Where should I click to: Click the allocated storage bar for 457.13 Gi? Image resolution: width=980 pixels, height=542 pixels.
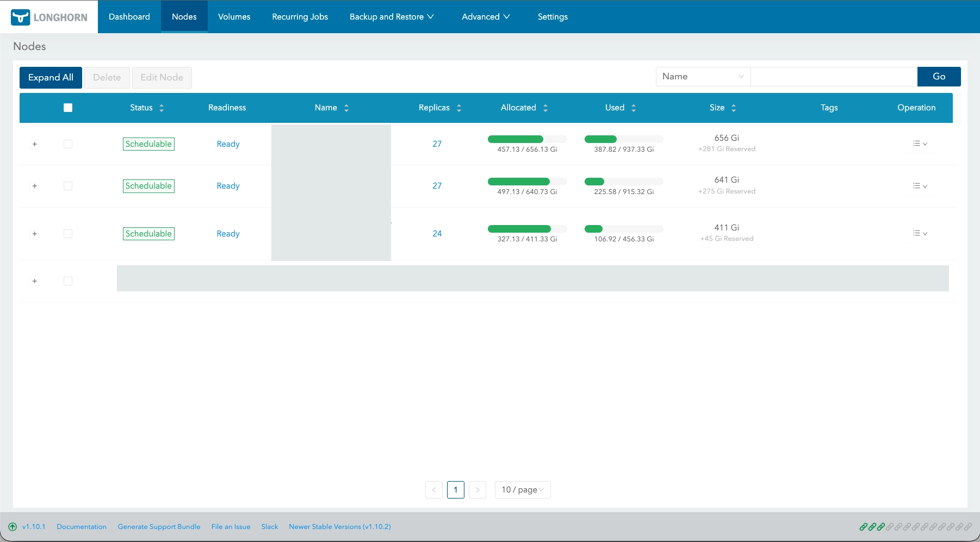(528, 139)
